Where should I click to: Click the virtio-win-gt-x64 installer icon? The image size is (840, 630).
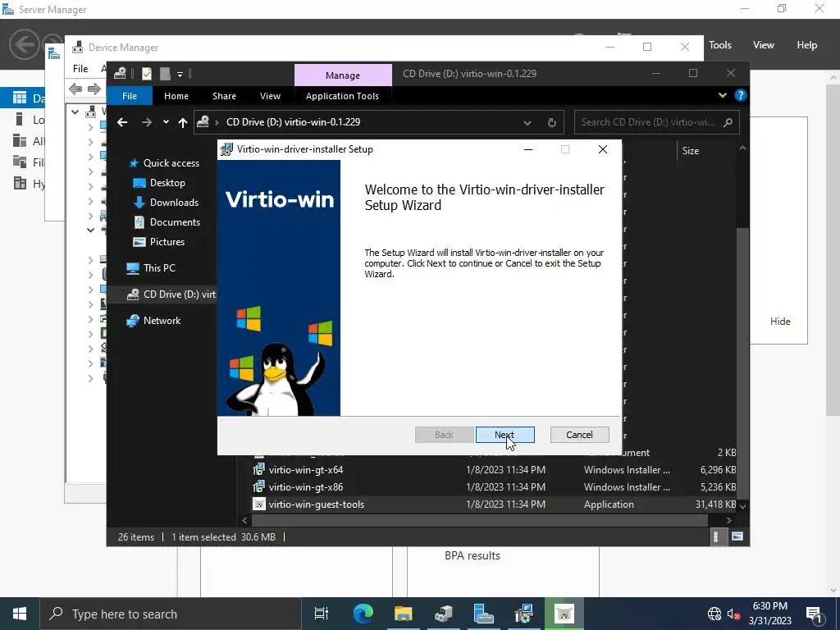[x=258, y=470]
